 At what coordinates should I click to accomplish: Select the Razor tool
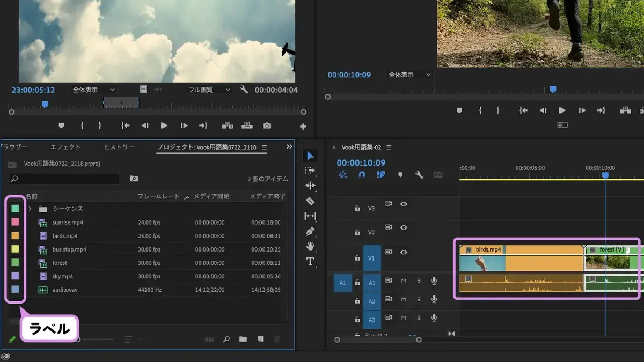310,201
